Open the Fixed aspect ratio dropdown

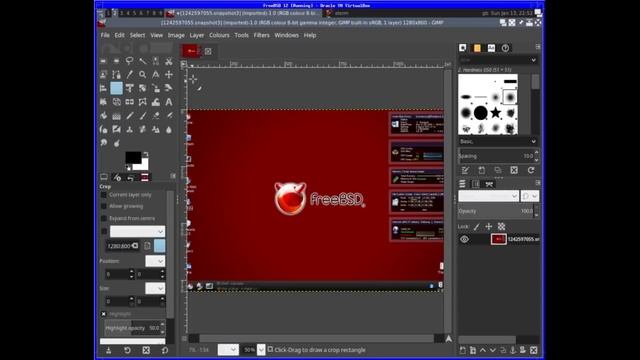pos(138,231)
